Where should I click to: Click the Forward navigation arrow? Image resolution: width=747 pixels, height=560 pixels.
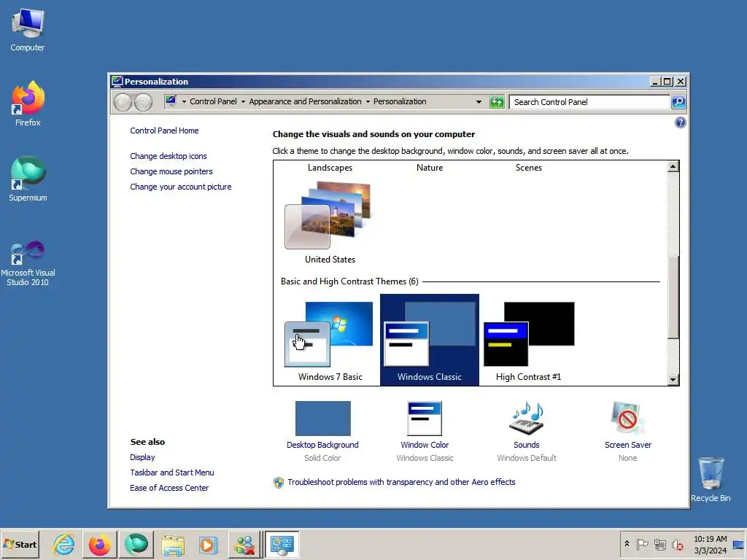143,102
